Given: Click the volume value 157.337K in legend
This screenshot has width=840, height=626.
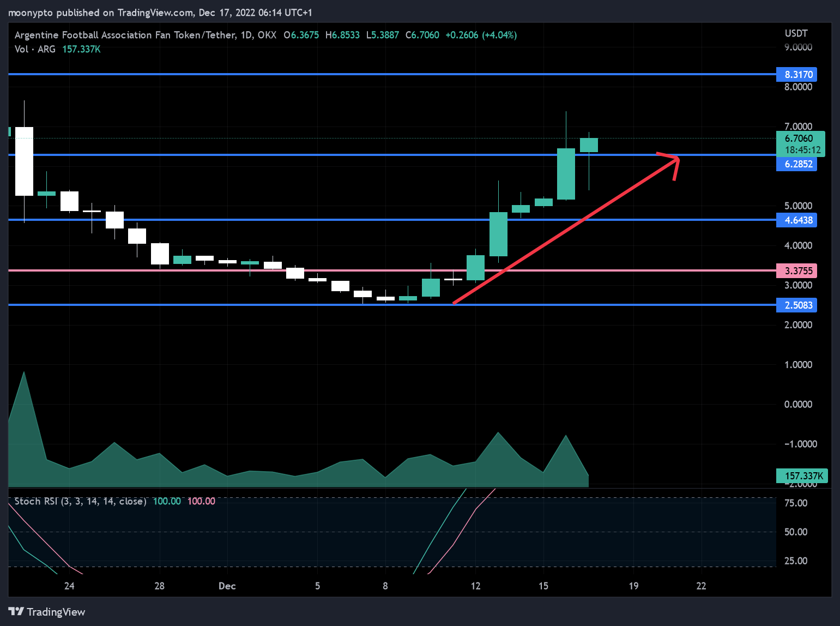Looking at the screenshot, I should point(81,49).
